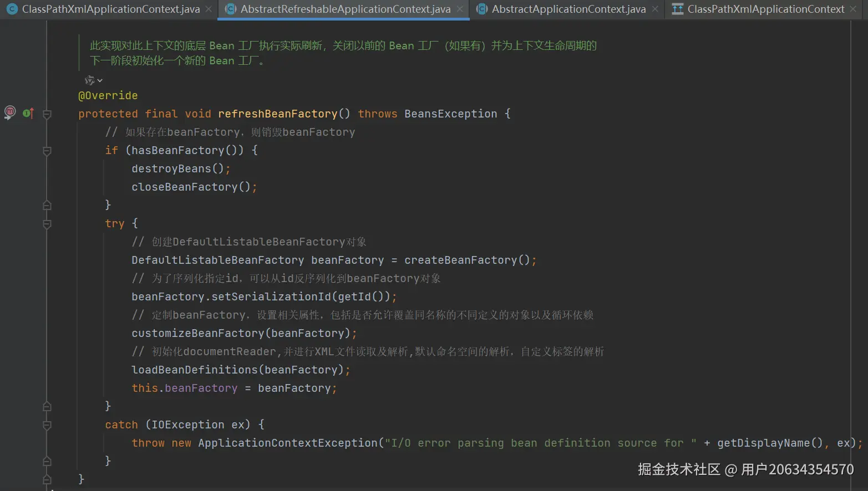Click comment about 为了序列化指定id
Viewport: 868px width, 491px height.
click(x=286, y=278)
